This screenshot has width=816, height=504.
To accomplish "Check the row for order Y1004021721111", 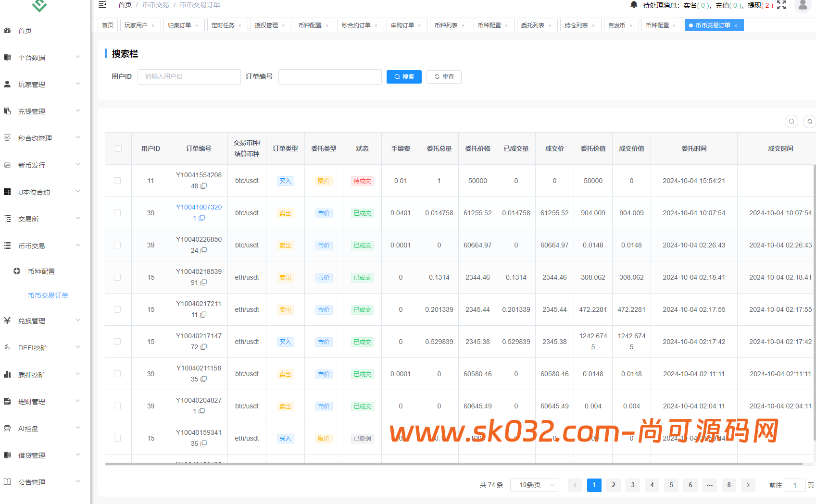I will click(117, 309).
